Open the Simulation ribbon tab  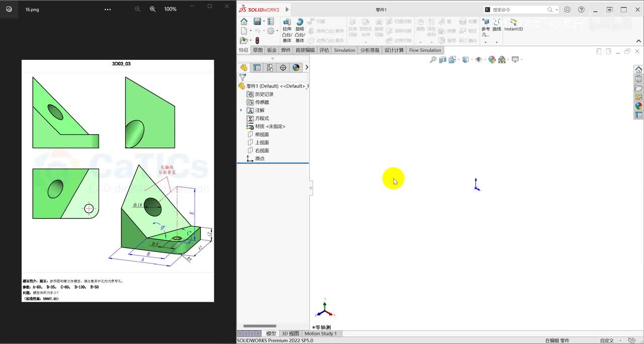(345, 50)
